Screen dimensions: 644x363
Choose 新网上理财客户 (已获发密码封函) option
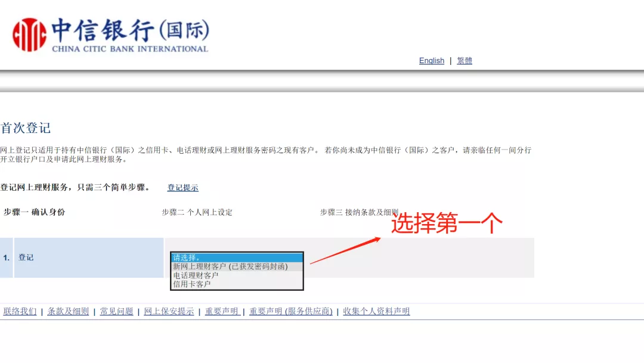point(237,266)
